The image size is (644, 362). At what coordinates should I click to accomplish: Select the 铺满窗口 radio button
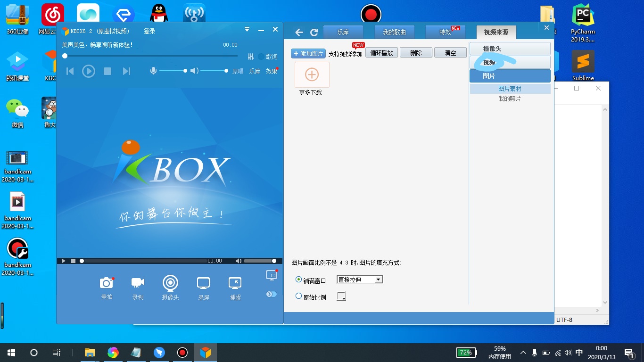coord(298,280)
